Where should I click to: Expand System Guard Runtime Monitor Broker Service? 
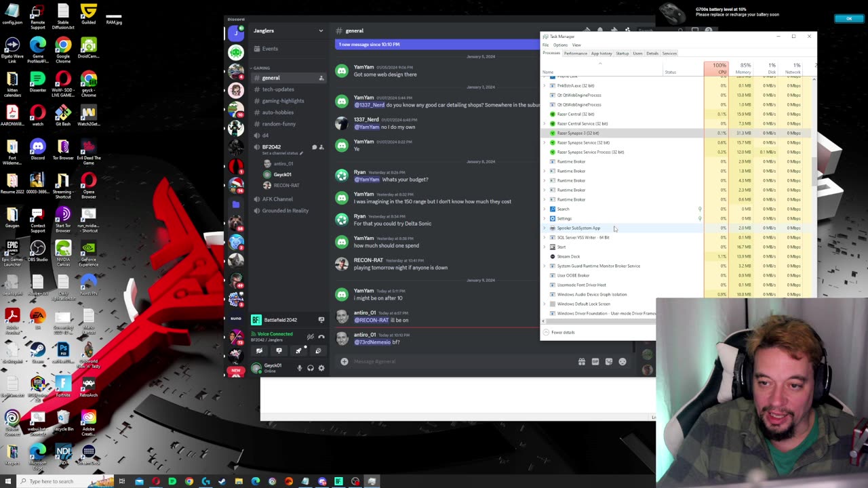click(x=545, y=266)
